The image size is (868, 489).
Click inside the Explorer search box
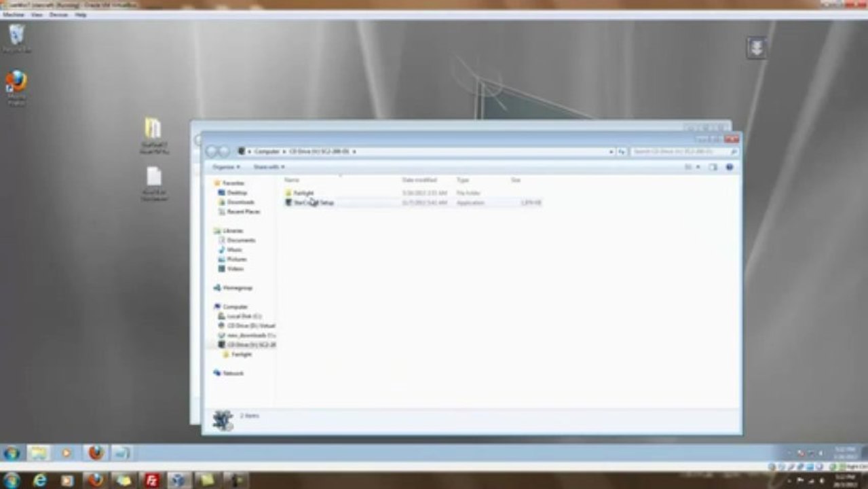tap(684, 151)
